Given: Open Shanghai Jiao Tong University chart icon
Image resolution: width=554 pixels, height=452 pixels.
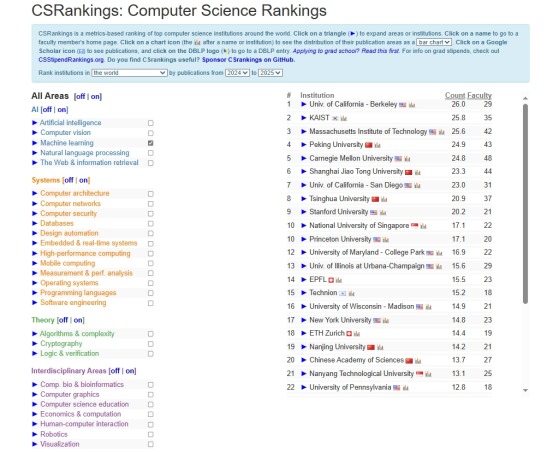Looking at the screenshot, I should pos(417,172).
